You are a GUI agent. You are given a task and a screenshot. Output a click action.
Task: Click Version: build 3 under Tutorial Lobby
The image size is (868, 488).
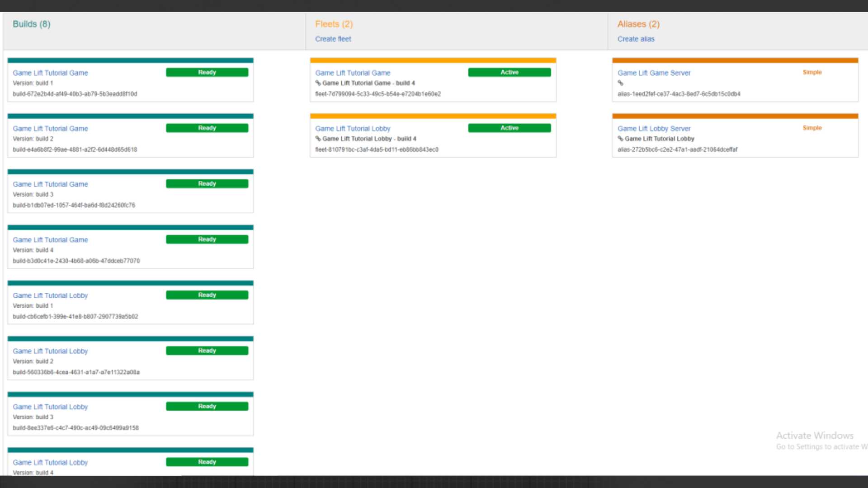point(33,417)
